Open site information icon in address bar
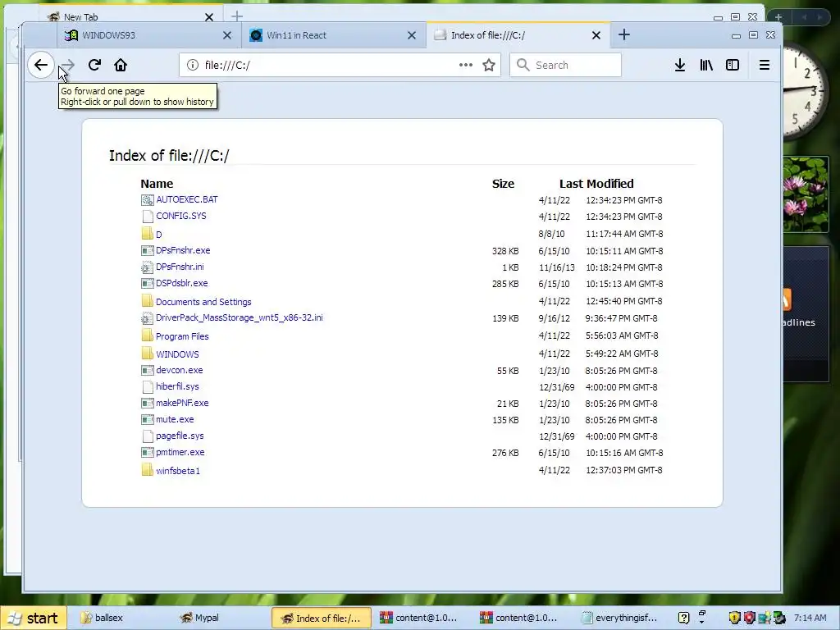This screenshot has width=840, height=630. point(192,65)
